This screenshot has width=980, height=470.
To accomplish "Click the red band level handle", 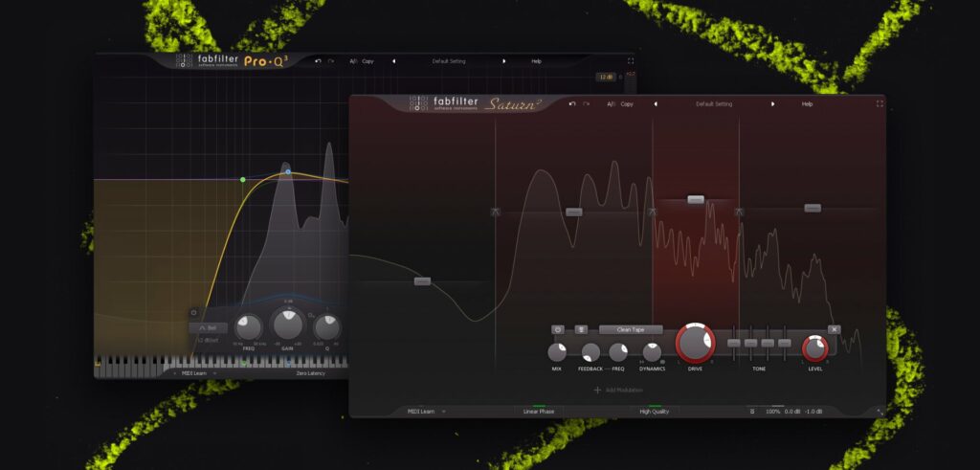I will click(x=696, y=199).
